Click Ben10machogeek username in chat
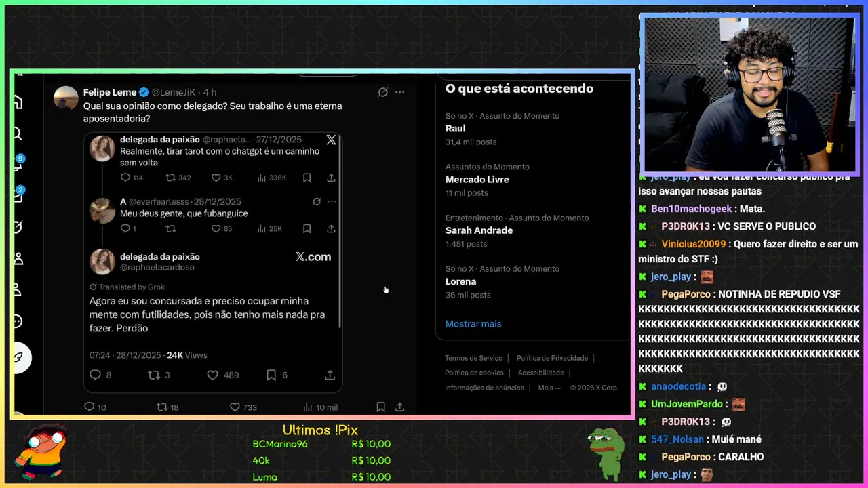This screenshot has width=868, height=488. 691,209
